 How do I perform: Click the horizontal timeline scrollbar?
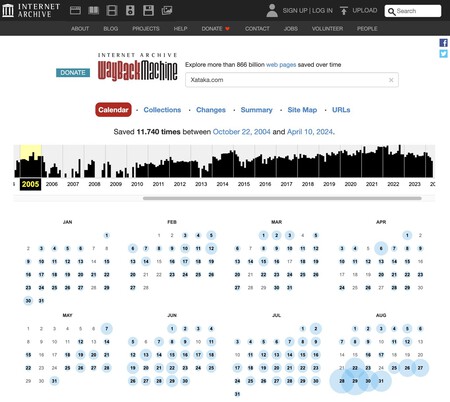click(x=282, y=198)
